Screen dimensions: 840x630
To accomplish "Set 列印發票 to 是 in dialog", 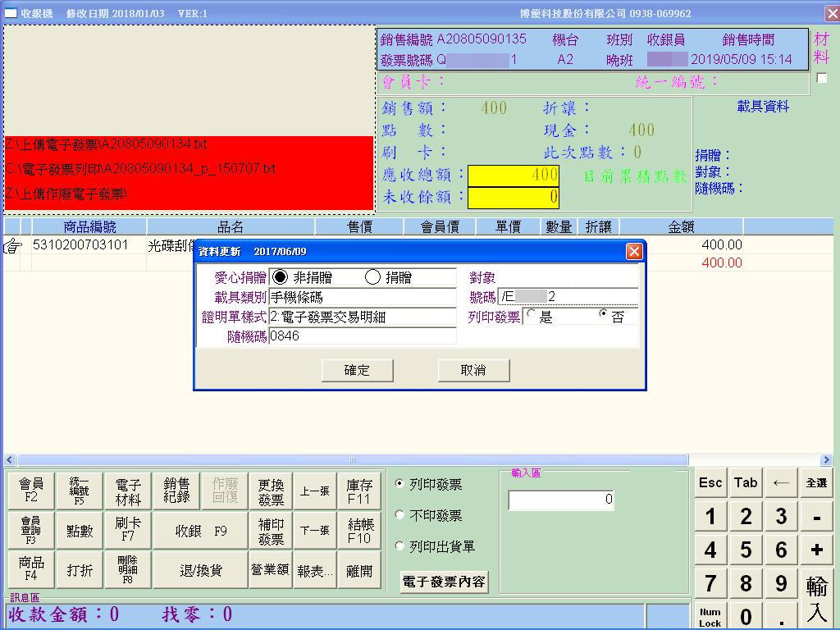I will (532, 315).
